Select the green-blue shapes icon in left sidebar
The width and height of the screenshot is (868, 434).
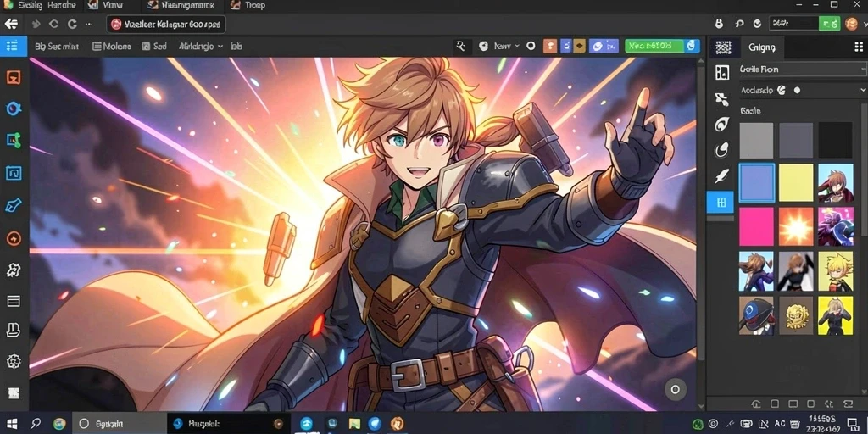14,140
